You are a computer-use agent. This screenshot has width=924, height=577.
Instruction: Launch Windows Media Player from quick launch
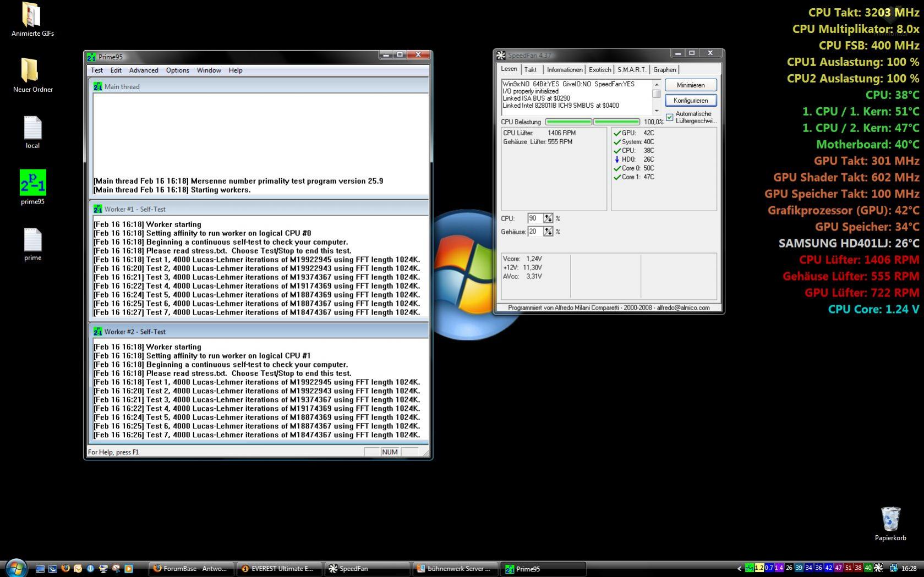point(128,569)
